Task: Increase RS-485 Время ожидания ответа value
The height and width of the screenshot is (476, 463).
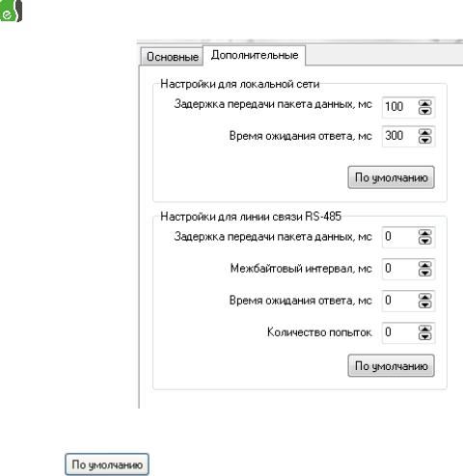Action: [x=425, y=297]
